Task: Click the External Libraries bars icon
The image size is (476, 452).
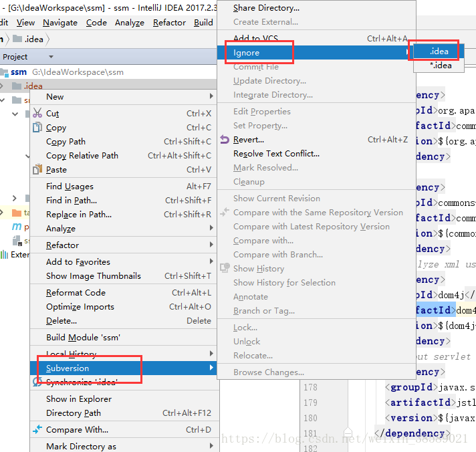Action: click(x=4, y=254)
